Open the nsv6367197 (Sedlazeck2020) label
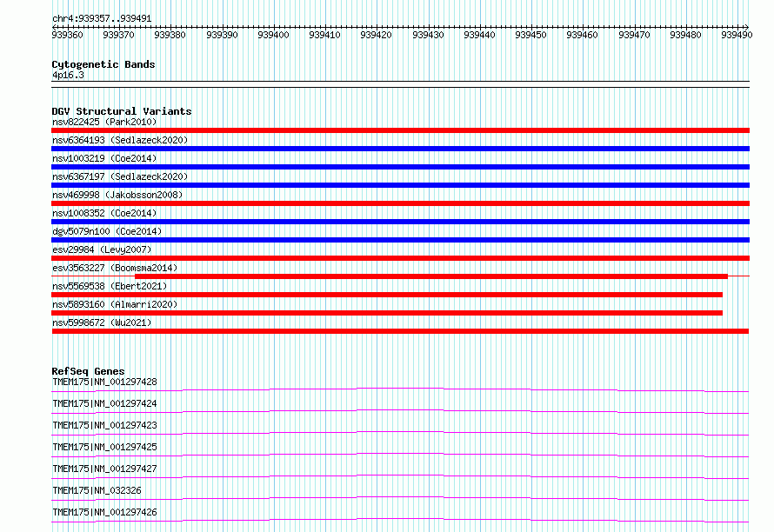The height and width of the screenshot is (532, 774). 120,176
